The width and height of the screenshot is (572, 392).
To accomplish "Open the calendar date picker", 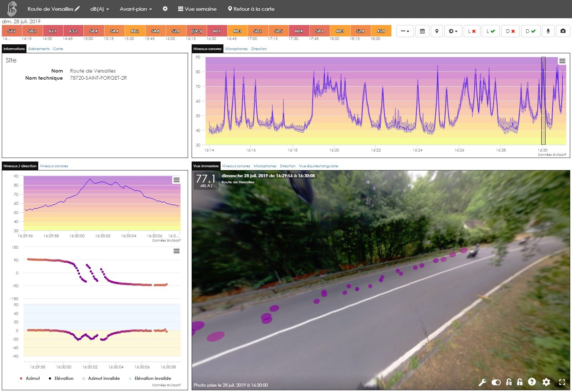I will point(422,31).
